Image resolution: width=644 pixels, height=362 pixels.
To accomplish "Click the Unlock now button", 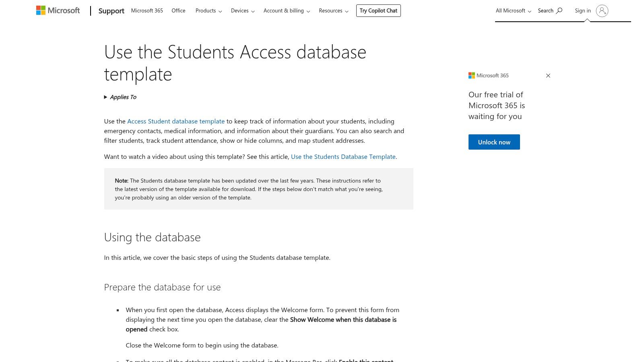I will coord(494,142).
